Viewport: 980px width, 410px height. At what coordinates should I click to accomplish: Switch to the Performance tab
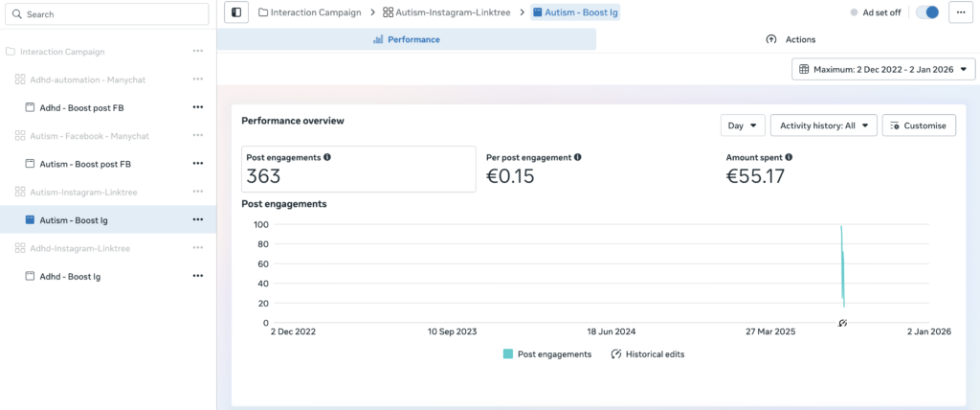[406, 39]
